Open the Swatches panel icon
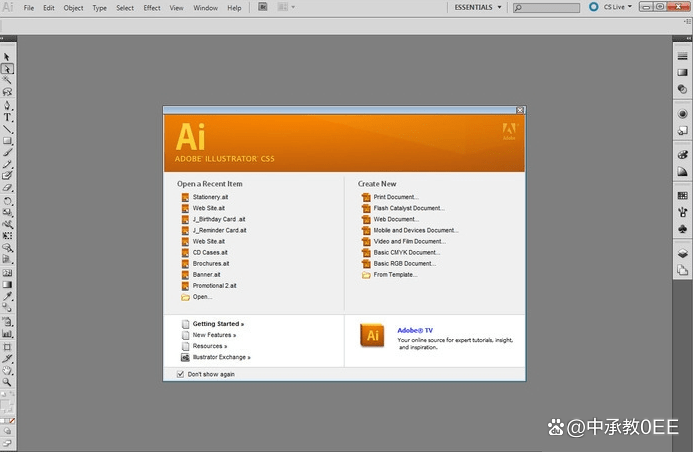Image resolution: width=693 pixels, height=452 pixels. coord(682,196)
